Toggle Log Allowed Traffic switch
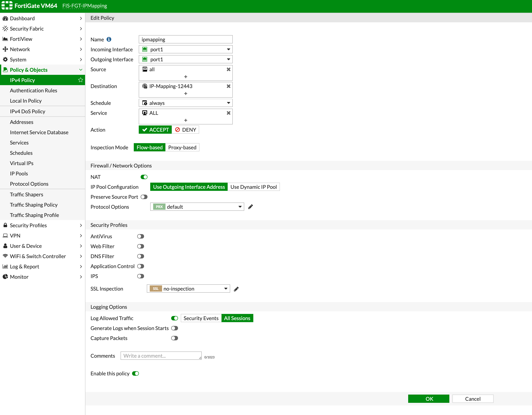 [x=174, y=318]
